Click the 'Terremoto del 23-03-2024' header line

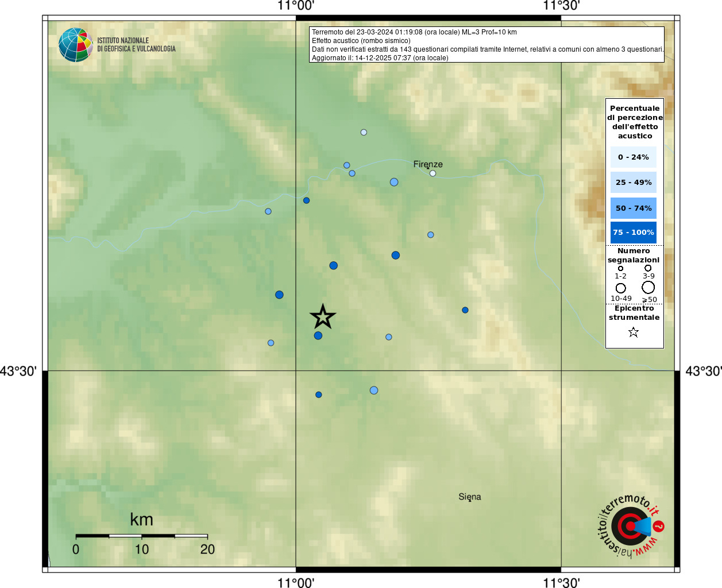(x=414, y=32)
